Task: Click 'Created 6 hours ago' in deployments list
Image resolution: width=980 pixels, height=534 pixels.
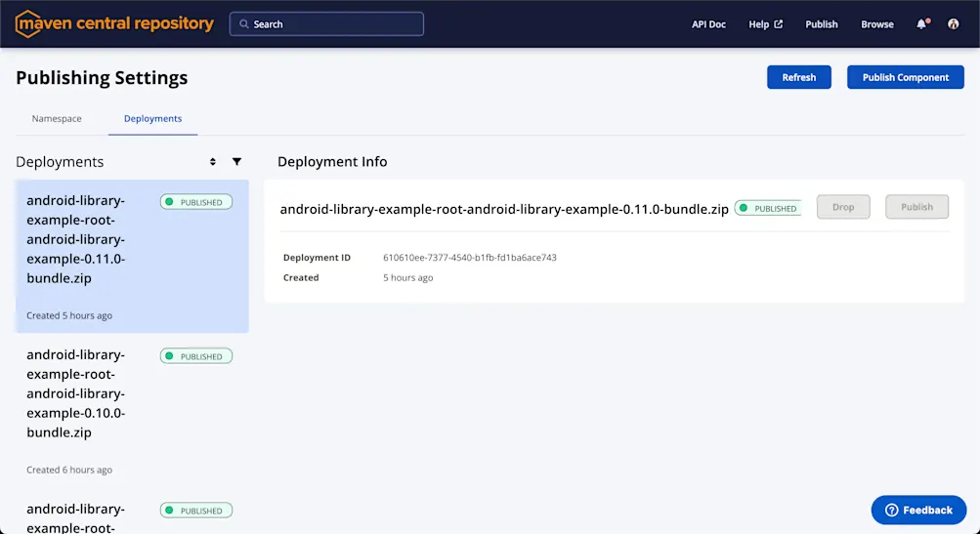Action: point(69,470)
